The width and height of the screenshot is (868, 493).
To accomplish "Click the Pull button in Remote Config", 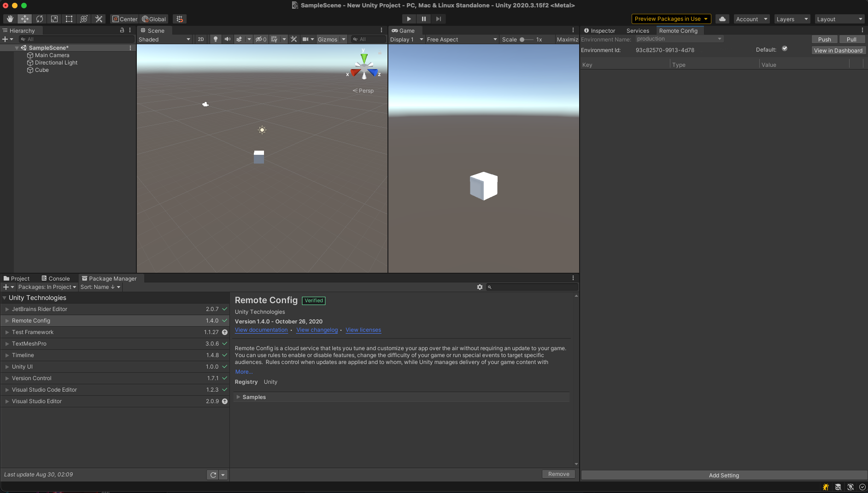I will (x=851, y=39).
